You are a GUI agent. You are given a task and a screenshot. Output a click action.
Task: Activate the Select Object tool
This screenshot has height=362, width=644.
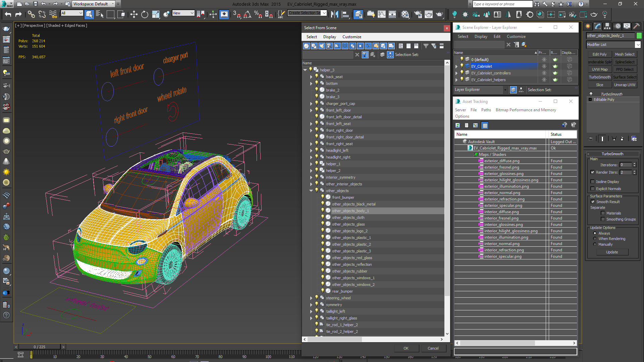(x=89, y=14)
